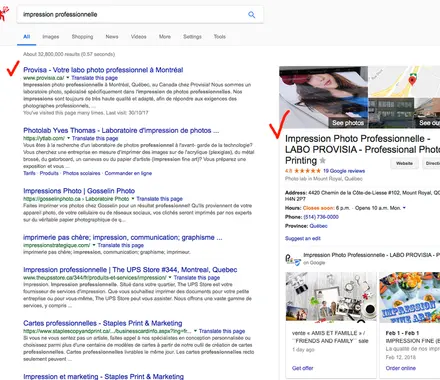Open the Friends and Family sale post image

331,297
